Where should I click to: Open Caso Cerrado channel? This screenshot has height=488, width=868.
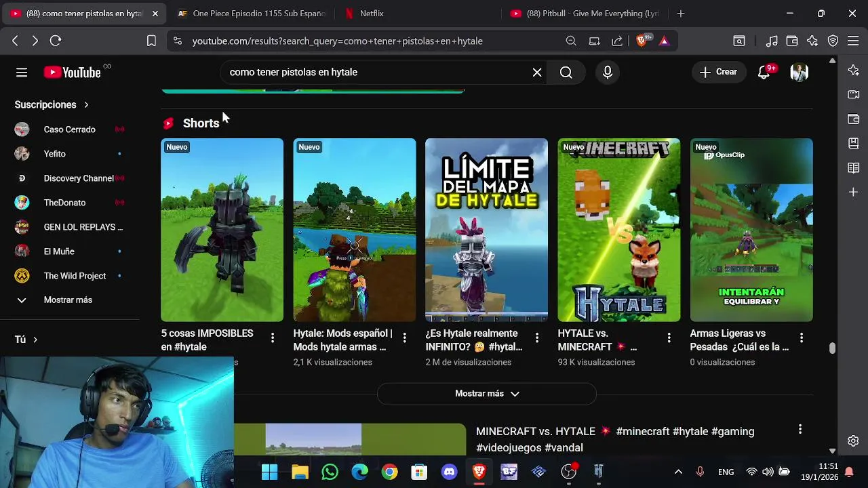70,129
